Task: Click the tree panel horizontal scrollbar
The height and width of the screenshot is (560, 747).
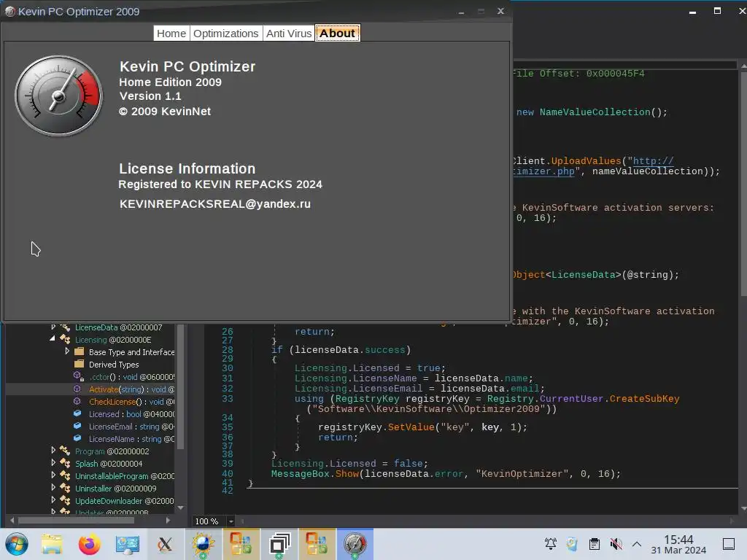Action: (x=76, y=521)
